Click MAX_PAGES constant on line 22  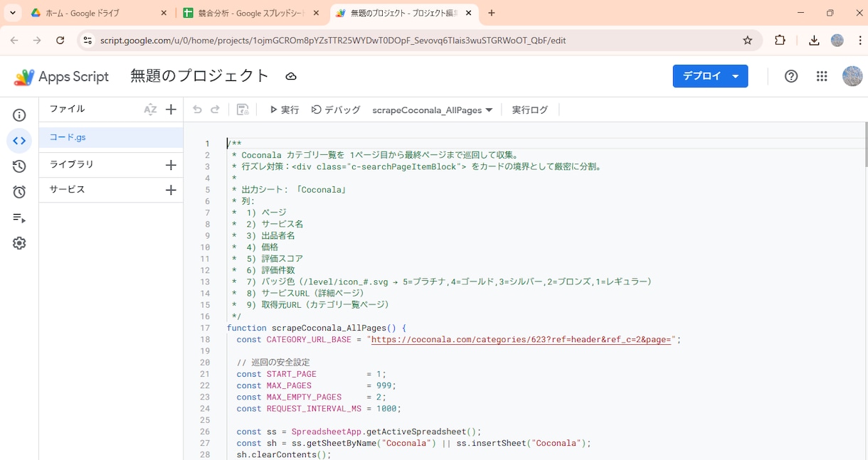[x=289, y=386]
